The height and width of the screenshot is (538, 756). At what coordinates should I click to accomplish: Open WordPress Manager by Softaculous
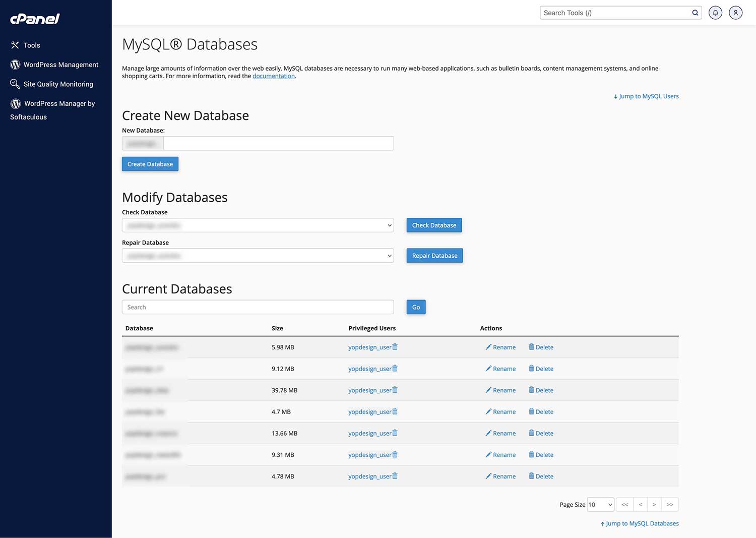(x=52, y=110)
